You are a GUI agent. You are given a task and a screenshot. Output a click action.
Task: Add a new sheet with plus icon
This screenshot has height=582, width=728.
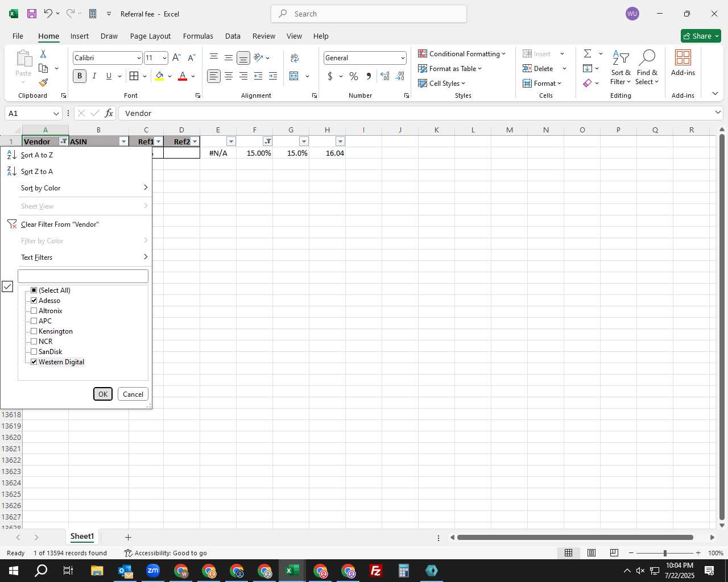128,537
